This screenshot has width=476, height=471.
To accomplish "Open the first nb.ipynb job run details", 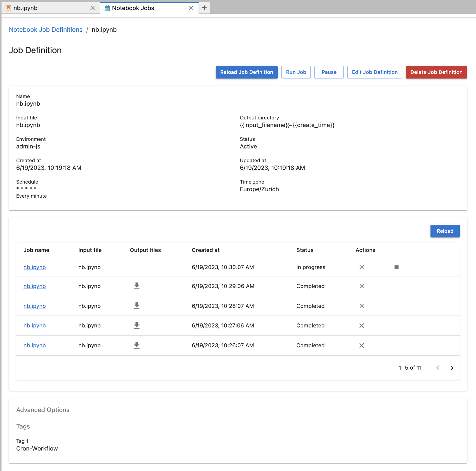I will pos(34,267).
